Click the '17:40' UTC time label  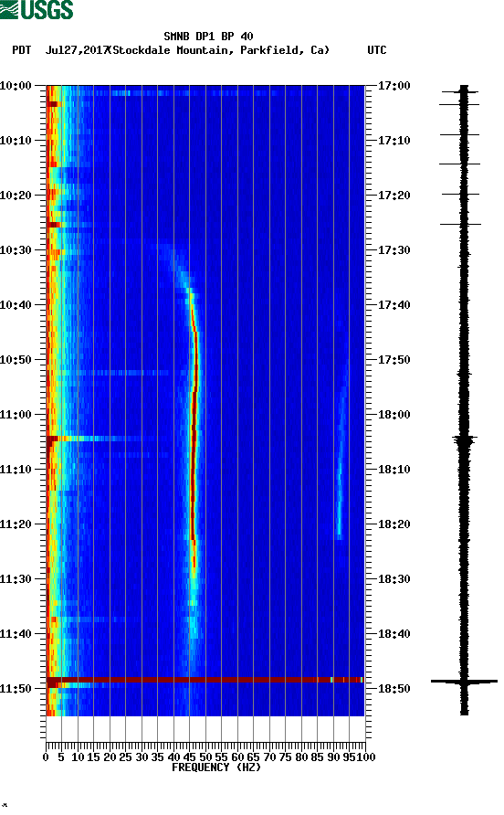[394, 305]
